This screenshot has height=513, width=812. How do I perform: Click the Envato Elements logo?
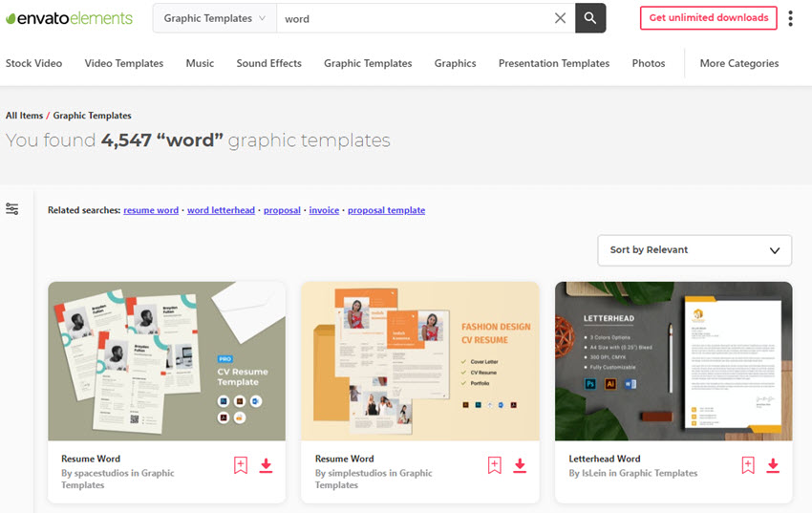point(70,19)
